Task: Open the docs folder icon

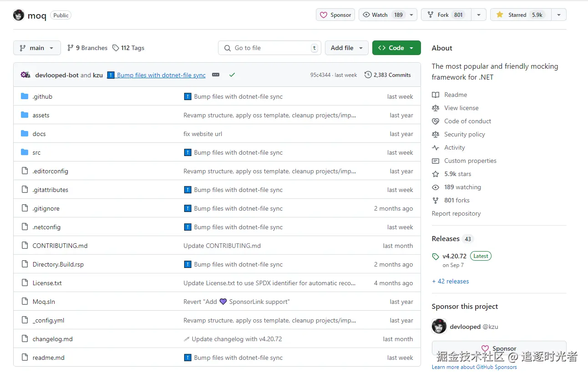Action: pos(25,133)
